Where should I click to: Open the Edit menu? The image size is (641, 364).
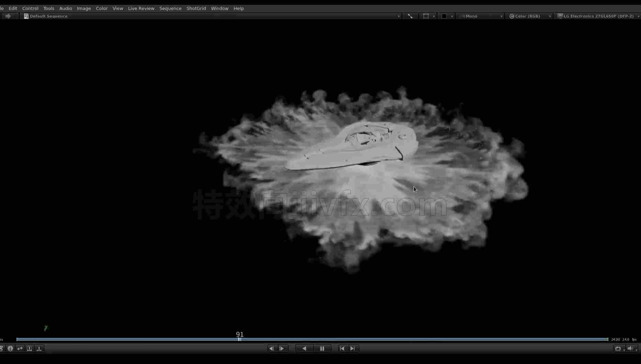(x=13, y=8)
